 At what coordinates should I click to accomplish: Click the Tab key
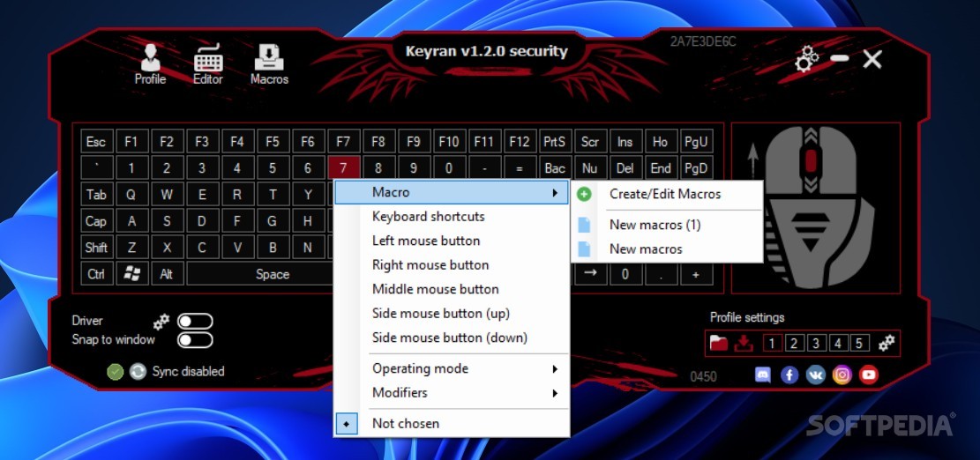(96, 195)
